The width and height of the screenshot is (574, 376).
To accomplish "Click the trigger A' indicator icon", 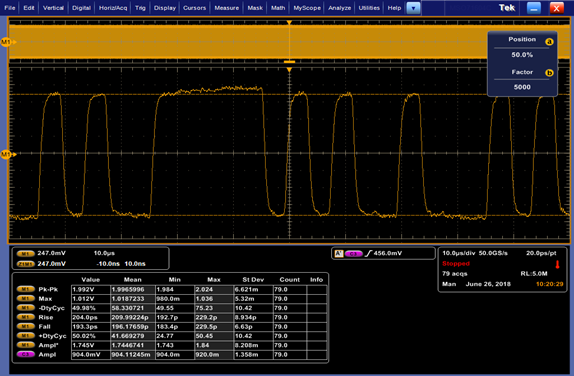I will point(339,253).
